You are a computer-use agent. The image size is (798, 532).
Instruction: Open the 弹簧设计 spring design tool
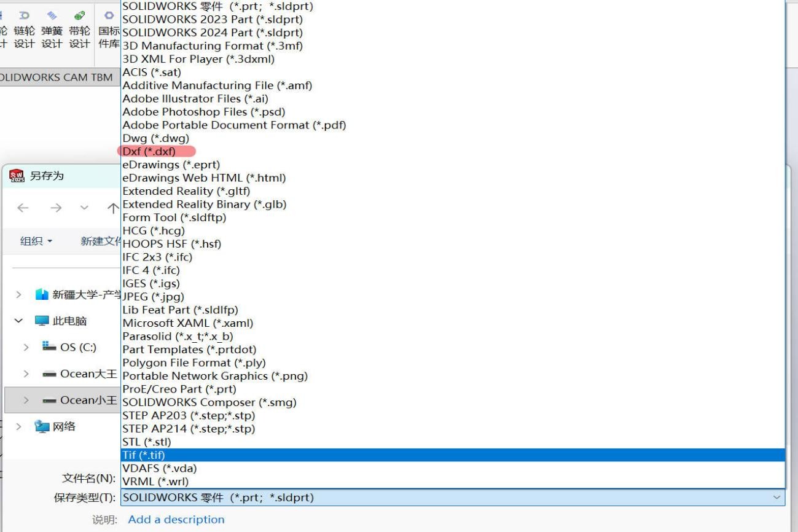tap(52, 28)
